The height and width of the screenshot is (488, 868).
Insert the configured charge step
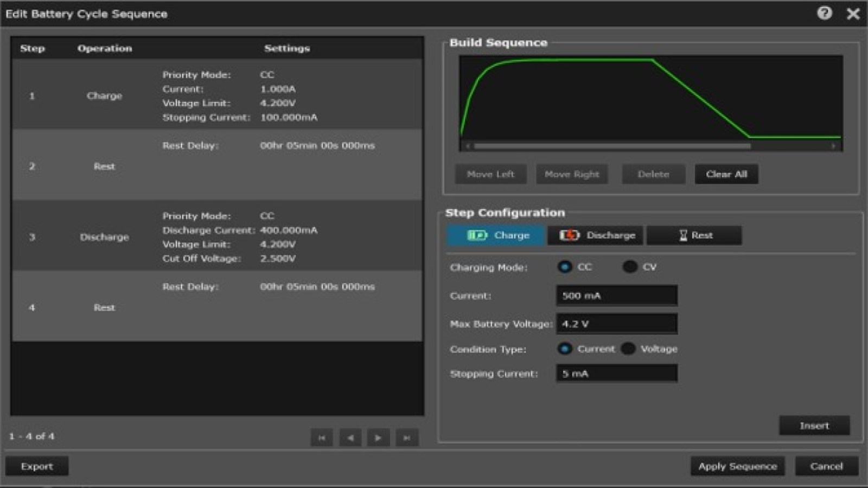coord(814,425)
